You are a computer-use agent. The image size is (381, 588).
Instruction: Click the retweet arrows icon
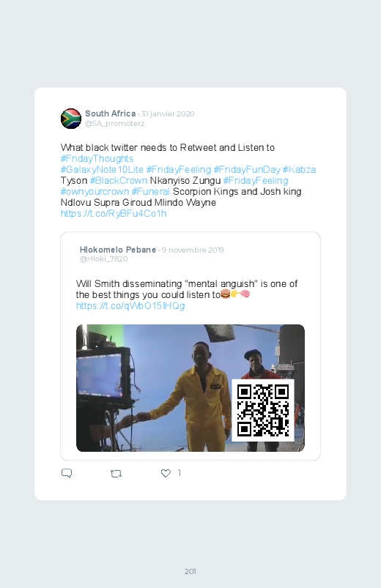pos(116,474)
